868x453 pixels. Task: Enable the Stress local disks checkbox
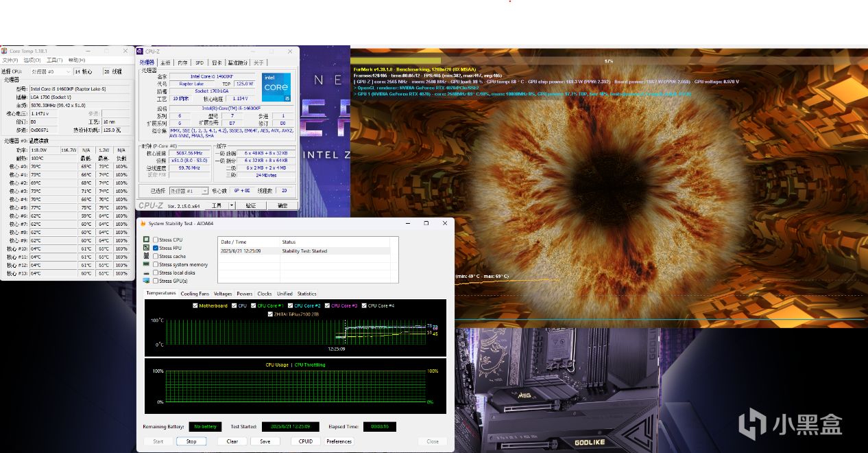[x=156, y=272]
